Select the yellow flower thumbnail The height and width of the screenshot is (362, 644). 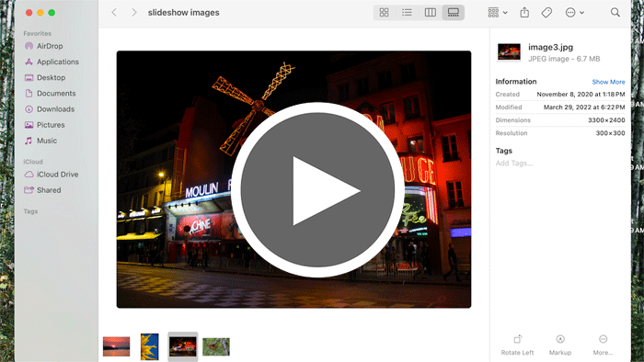[x=149, y=346]
